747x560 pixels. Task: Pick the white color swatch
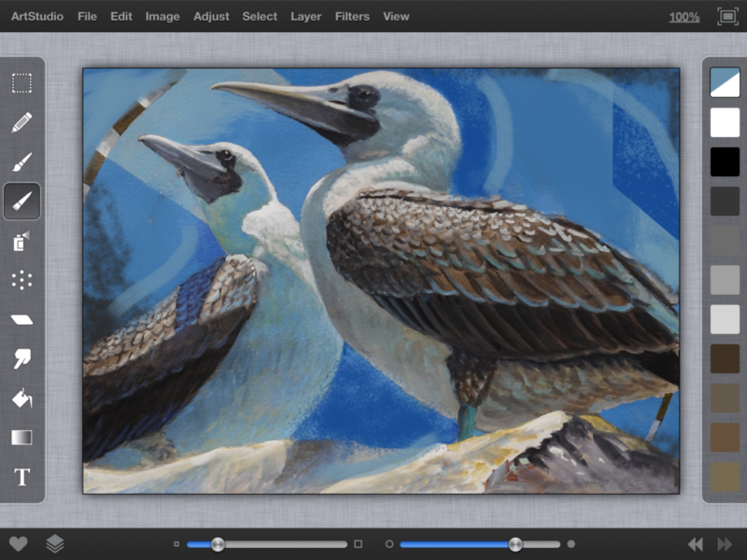[x=725, y=122]
